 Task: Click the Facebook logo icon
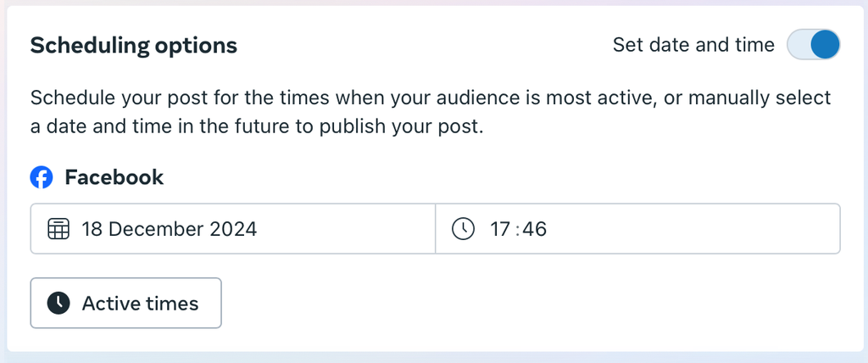[42, 178]
